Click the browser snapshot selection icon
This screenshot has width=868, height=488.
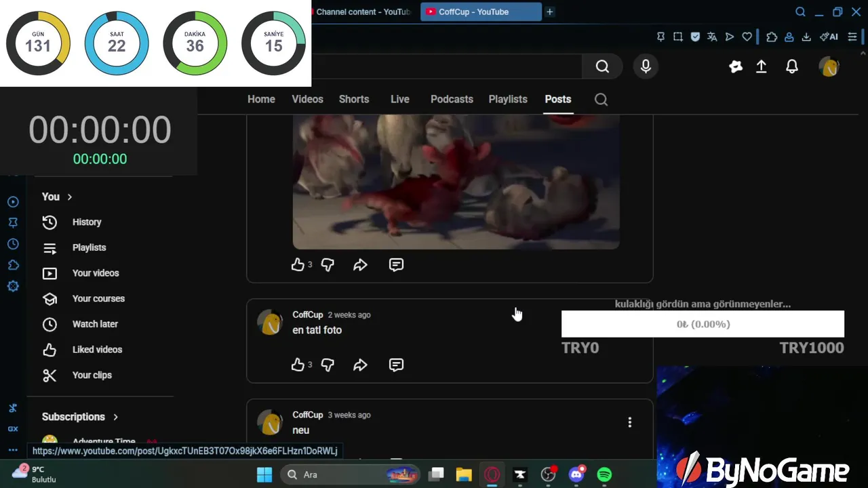point(677,37)
